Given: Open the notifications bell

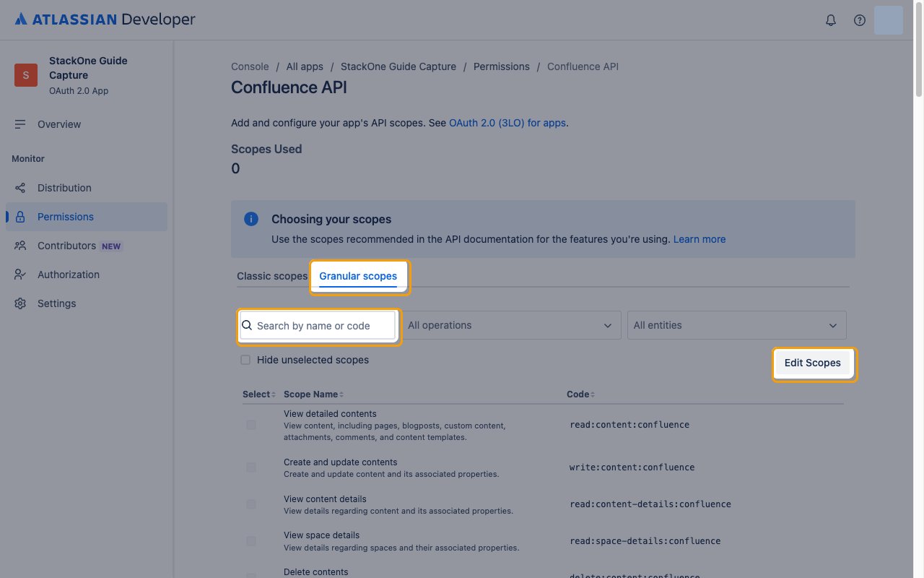Looking at the screenshot, I should 831,20.
